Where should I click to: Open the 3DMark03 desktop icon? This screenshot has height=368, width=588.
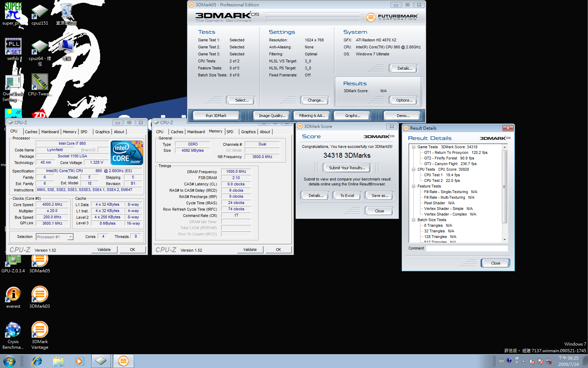pos(40,295)
